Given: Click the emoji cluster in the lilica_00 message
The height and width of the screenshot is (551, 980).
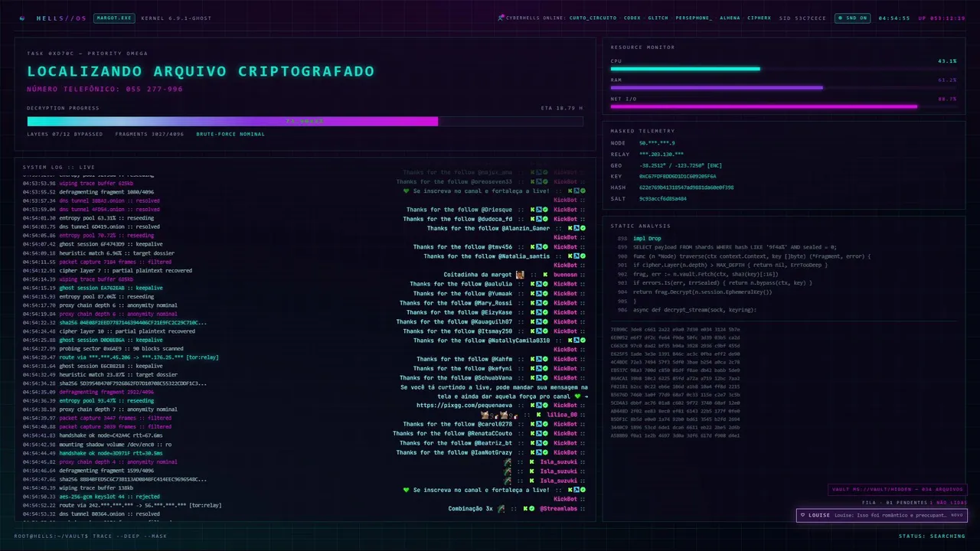Looking at the screenshot, I should point(500,414).
